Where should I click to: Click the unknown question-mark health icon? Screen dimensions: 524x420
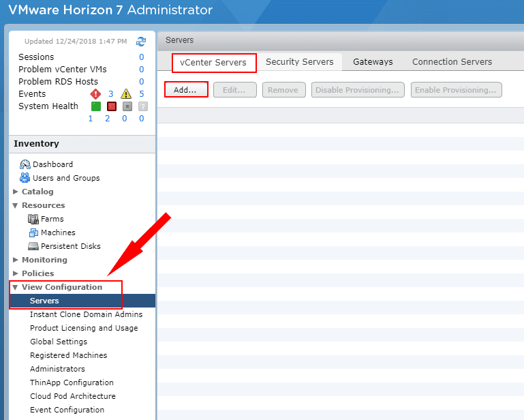[x=142, y=106]
